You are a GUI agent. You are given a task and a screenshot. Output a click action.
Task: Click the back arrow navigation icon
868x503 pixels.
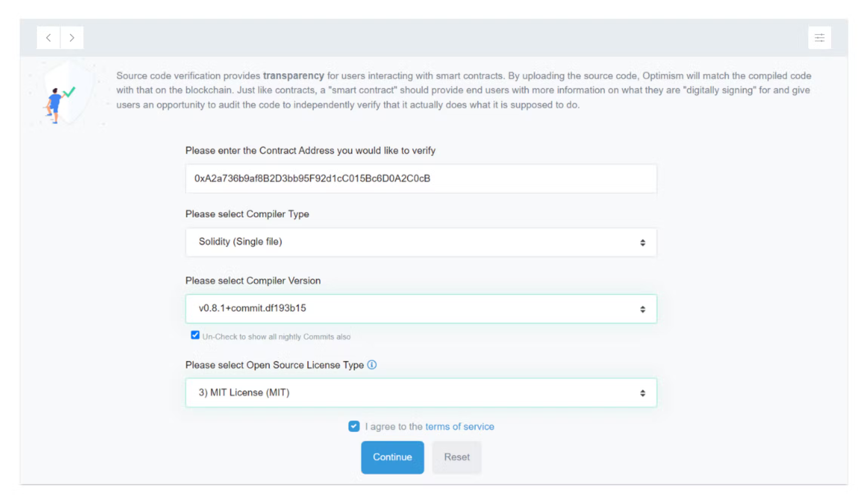[48, 38]
